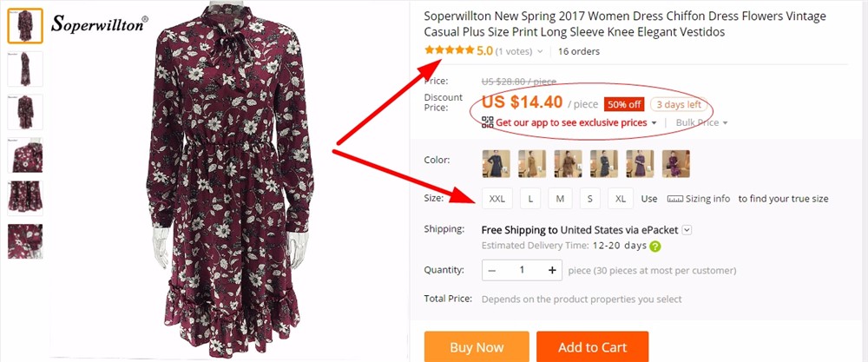
Task: Click the Add to Cart button
Action: point(592,347)
